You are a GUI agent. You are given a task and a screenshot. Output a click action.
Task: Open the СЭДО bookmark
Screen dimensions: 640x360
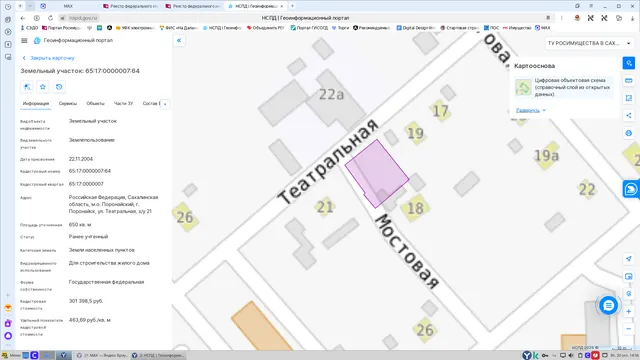(x=29, y=28)
